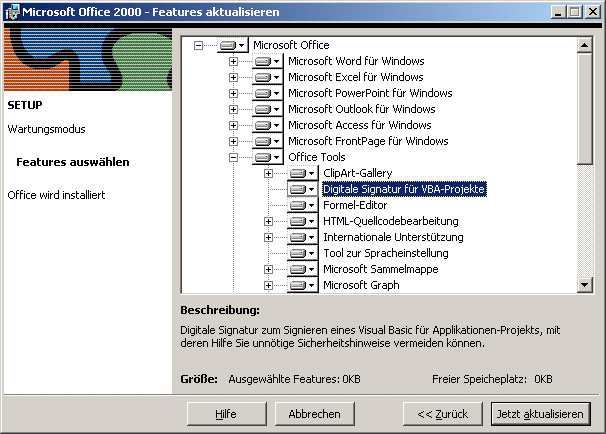Image resolution: width=606 pixels, height=434 pixels.
Task: Expand the Microsoft Sammelmappe node
Action: 268,269
